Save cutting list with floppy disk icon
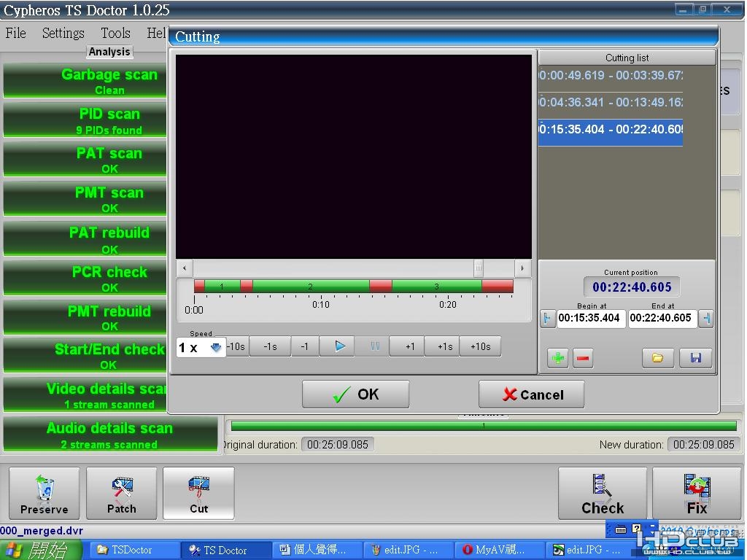747x560 pixels. click(x=695, y=357)
